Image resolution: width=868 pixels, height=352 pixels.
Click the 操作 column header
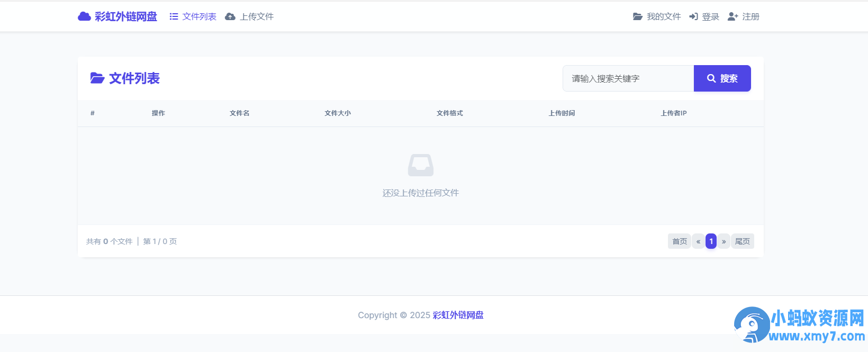(158, 113)
